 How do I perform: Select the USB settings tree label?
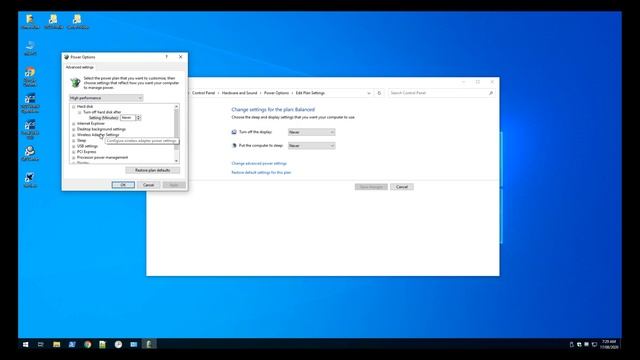pyautogui.click(x=87, y=146)
